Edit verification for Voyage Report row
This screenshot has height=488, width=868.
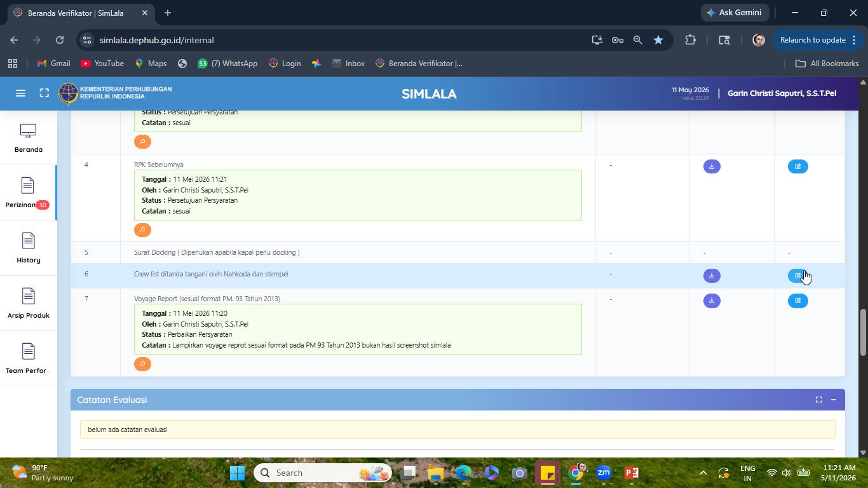coord(797,301)
